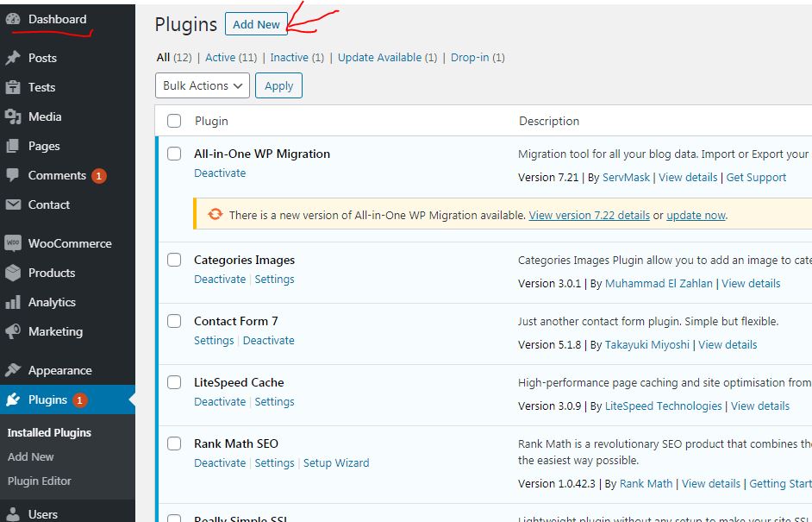Open Plugin Editor submenu item
Viewport: 812px width, 522px height.
pos(40,481)
